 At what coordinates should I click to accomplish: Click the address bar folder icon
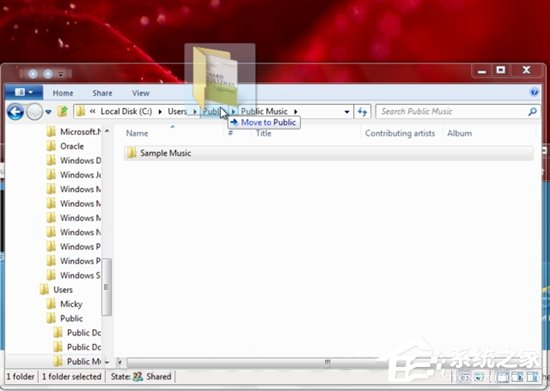(x=81, y=112)
